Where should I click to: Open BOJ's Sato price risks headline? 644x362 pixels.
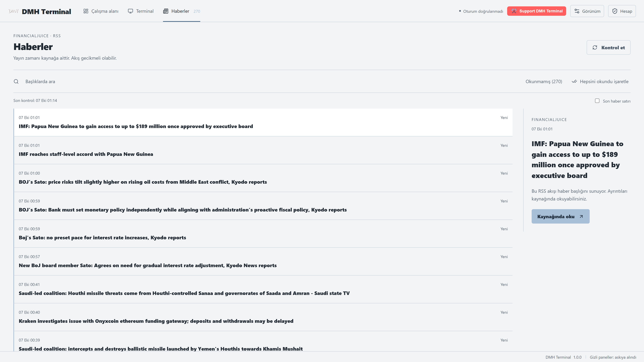click(x=263, y=178)
